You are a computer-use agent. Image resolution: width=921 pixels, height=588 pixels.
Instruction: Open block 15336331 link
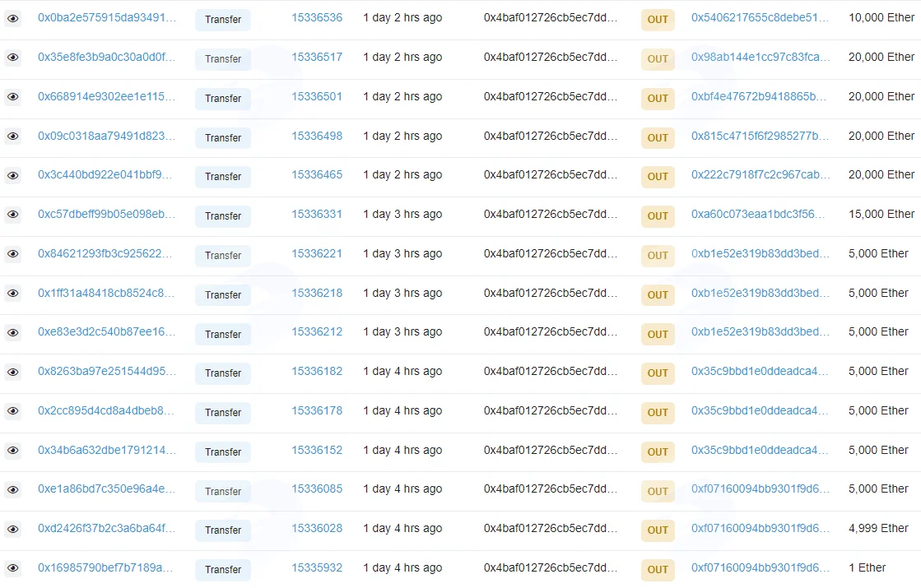(x=317, y=214)
